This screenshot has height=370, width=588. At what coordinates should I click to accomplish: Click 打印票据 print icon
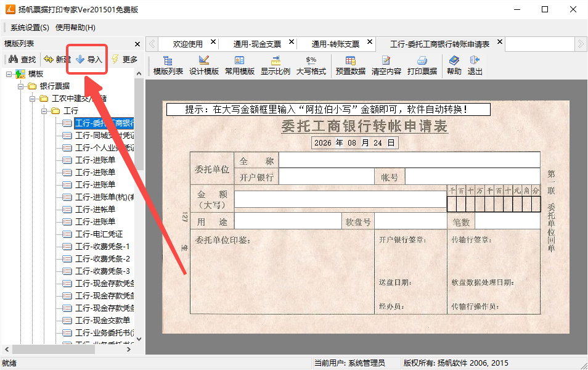click(x=422, y=65)
